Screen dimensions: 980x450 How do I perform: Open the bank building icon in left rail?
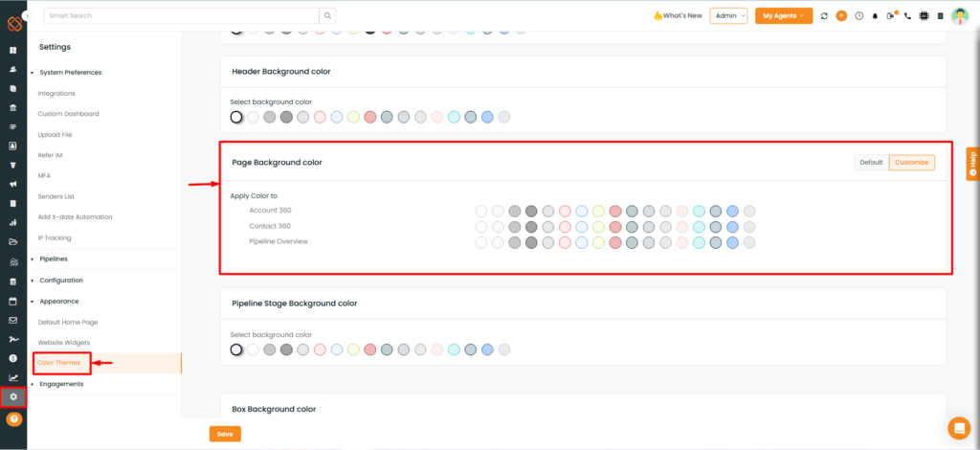coord(13,107)
